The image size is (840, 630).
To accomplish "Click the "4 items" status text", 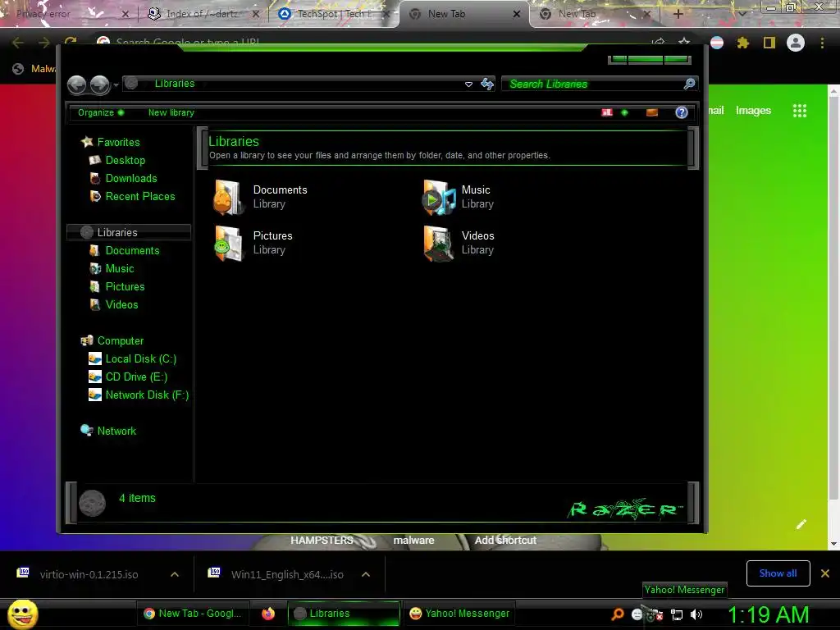I will (137, 498).
